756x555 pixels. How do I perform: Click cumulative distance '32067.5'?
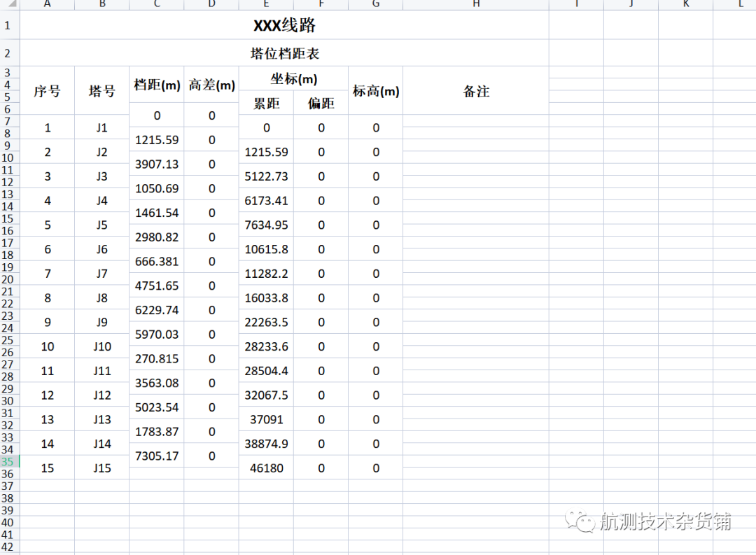(x=266, y=395)
